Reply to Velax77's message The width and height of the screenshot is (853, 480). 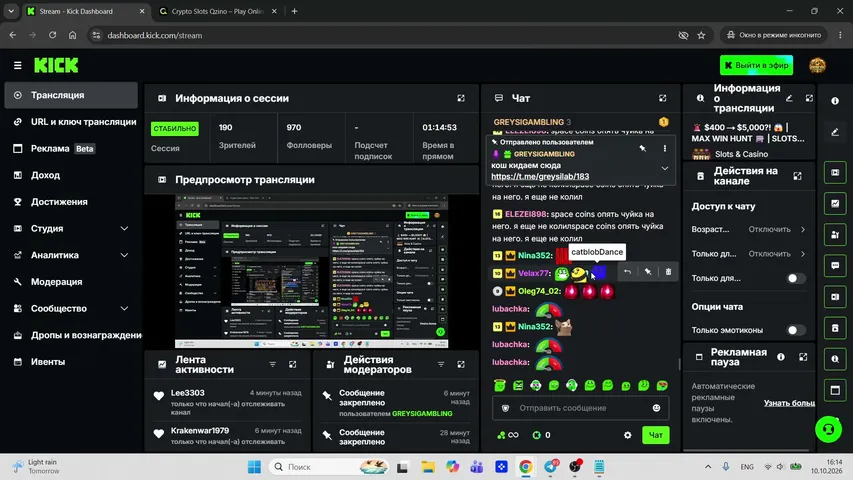[628, 272]
